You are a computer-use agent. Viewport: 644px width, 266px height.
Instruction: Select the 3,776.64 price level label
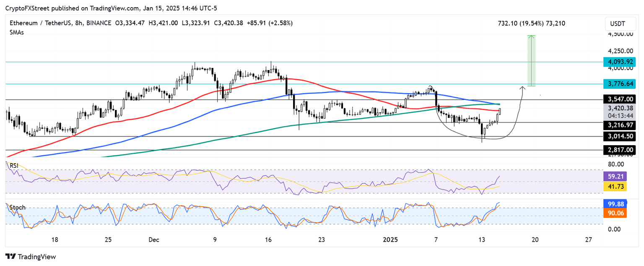620,84
